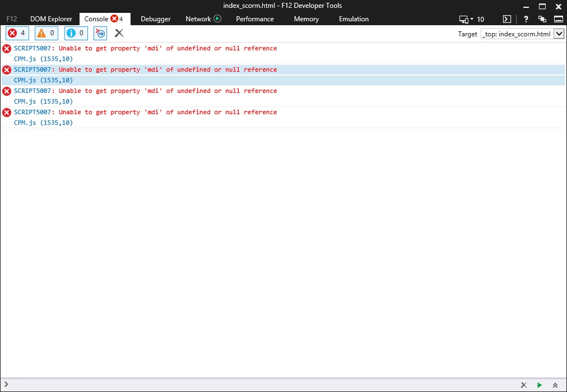567x392 pixels.
Task: Open the Debugger tab
Action: coord(156,19)
